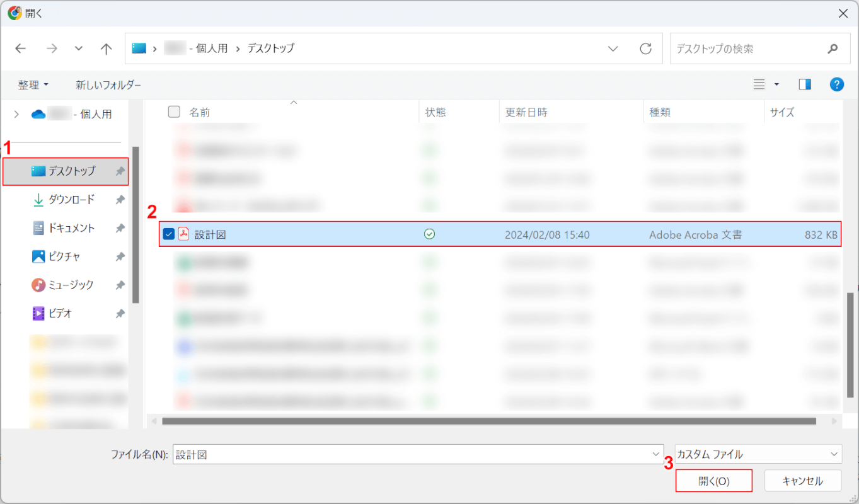Uncheck the 設計図 file checkbox
The image size is (859, 504).
(x=169, y=234)
